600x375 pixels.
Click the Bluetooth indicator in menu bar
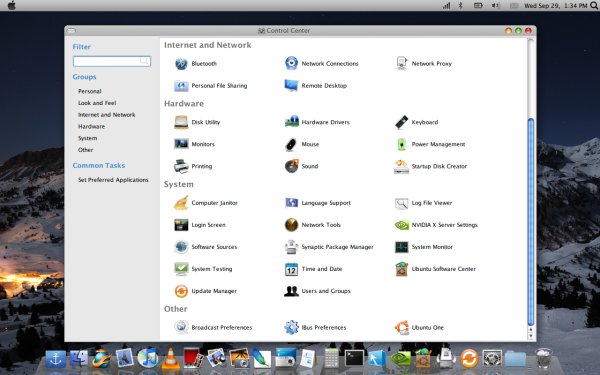(x=461, y=5)
